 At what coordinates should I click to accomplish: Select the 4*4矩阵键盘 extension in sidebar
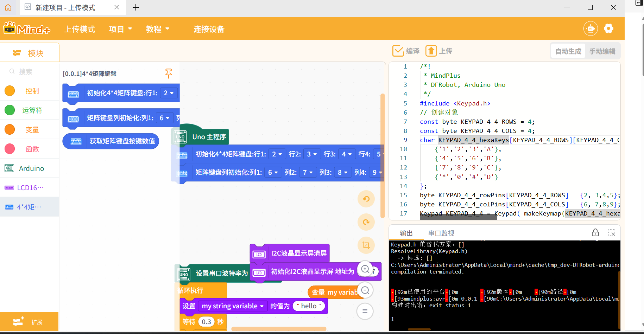coord(30,207)
